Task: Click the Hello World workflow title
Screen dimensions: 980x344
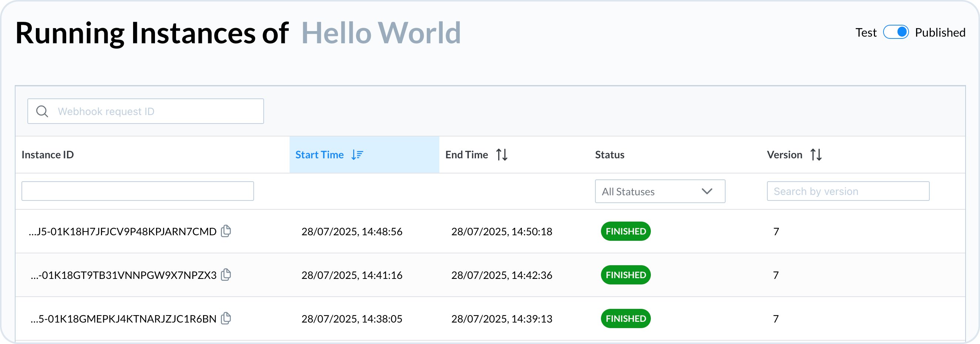Action: [381, 33]
